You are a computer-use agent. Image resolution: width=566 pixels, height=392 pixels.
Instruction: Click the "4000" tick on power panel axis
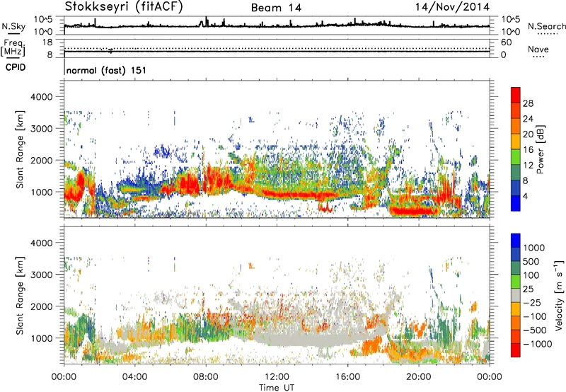click(x=41, y=97)
